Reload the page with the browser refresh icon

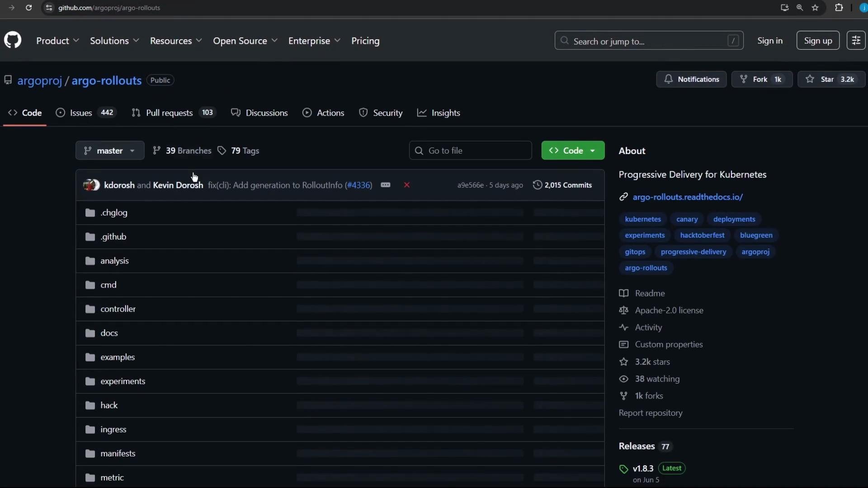[x=28, y=8]
